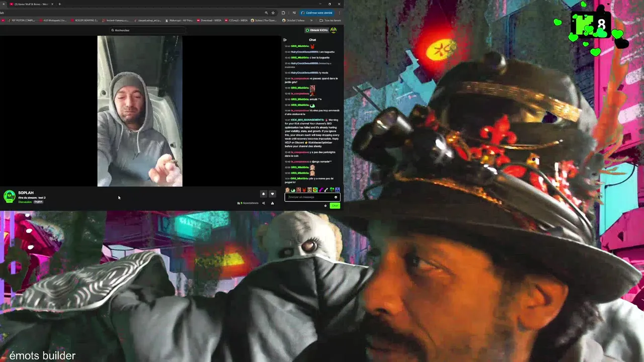The image size is (644, 362).
Task: Open the OctoSol | Solana bookmark
Action: tap(294, 20)
